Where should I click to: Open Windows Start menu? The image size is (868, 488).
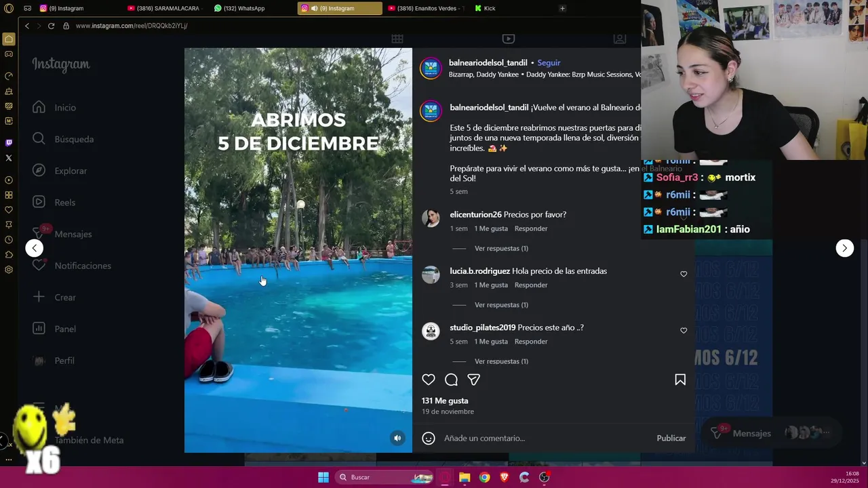(323, 477)
